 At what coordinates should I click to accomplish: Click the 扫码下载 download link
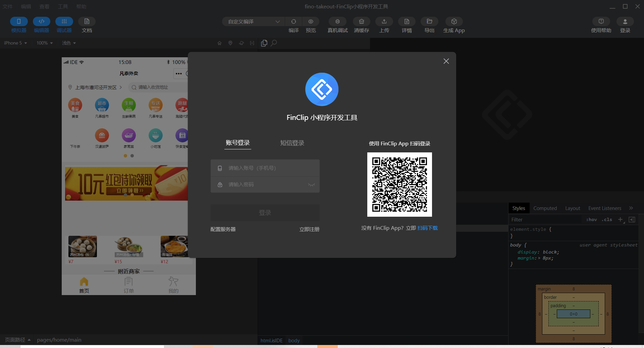click(x=428, y=228)
